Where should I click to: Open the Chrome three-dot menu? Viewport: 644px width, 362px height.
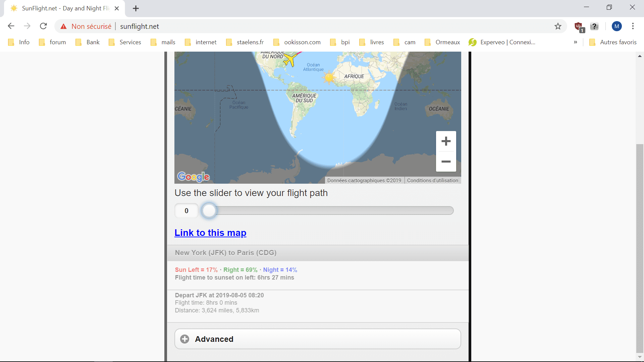tap(633, 26)
